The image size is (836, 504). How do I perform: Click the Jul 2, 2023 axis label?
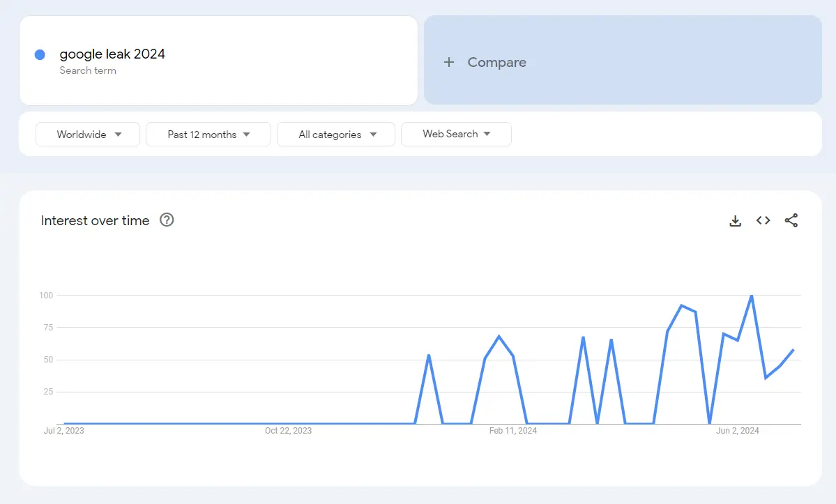click(x=64, y=431)
